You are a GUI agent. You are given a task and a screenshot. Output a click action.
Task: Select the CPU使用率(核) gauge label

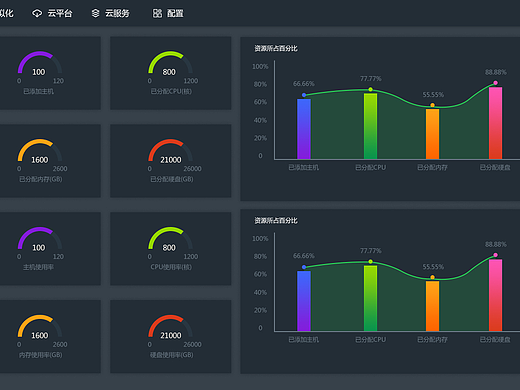[171, 267]
